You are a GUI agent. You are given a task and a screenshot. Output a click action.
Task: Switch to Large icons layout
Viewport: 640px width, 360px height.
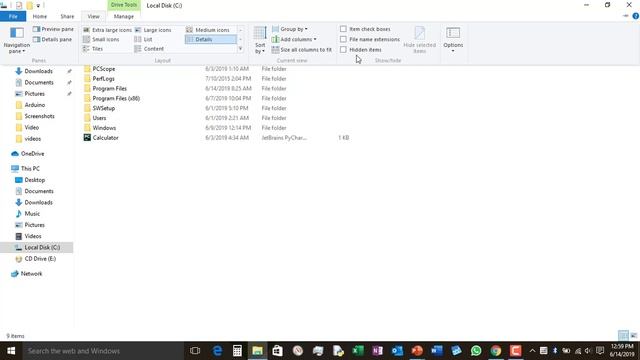153,30
